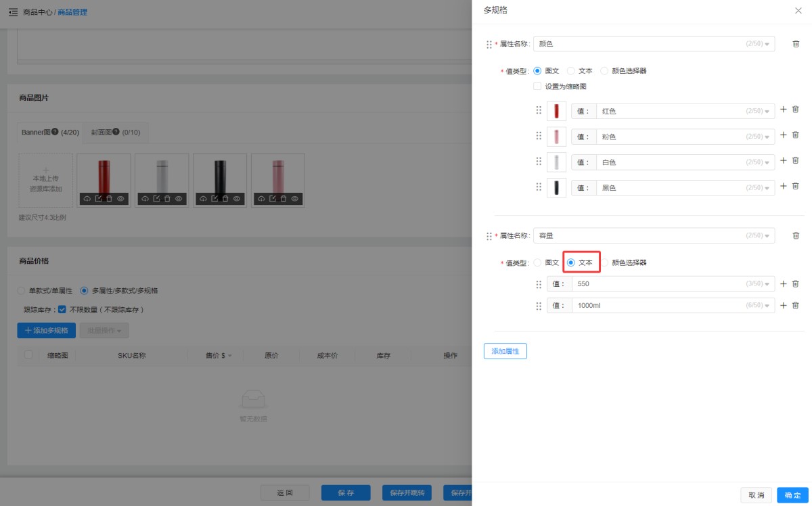This screenshot has width=812, height=506.
Task: Switch to the Banner图 tab
Action: (x=50, y=133)
